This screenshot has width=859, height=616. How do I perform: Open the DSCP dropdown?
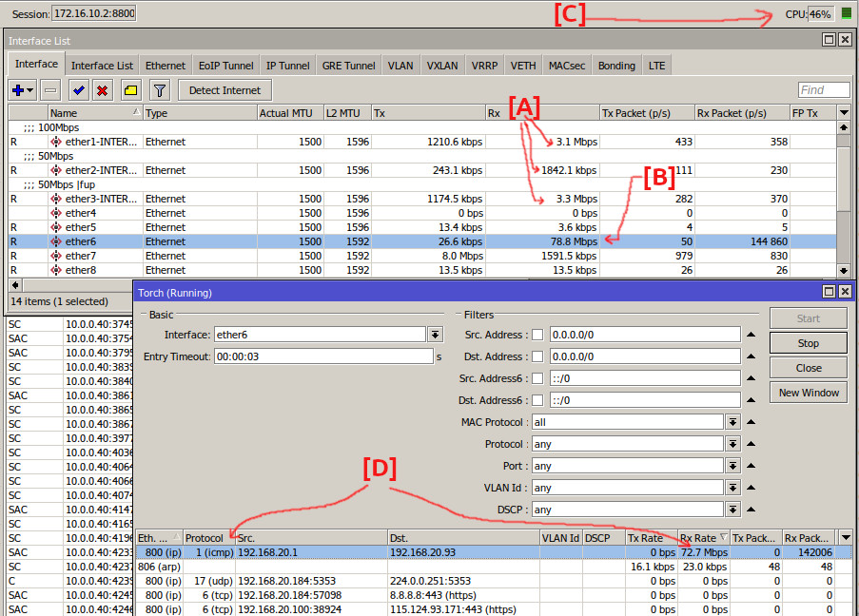(x=733, y=510)
